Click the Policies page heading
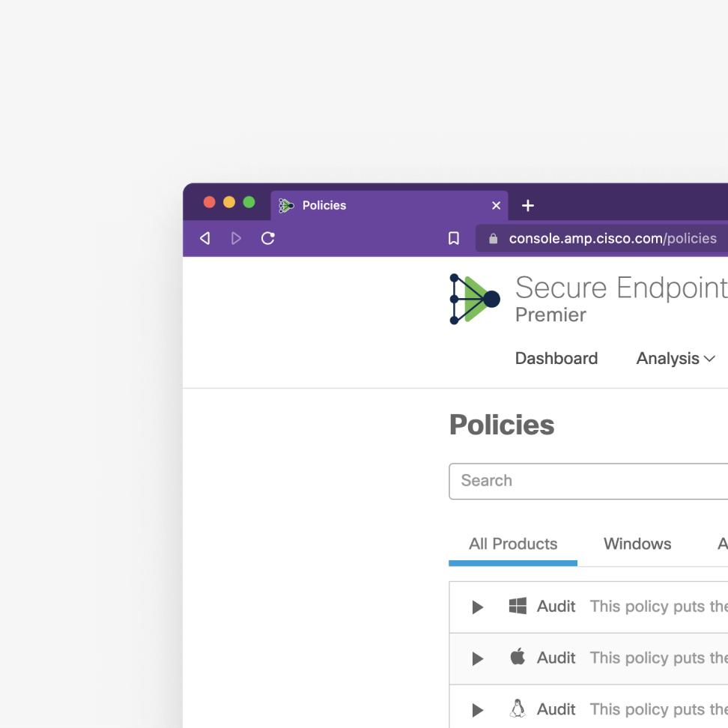 (502, 425)
